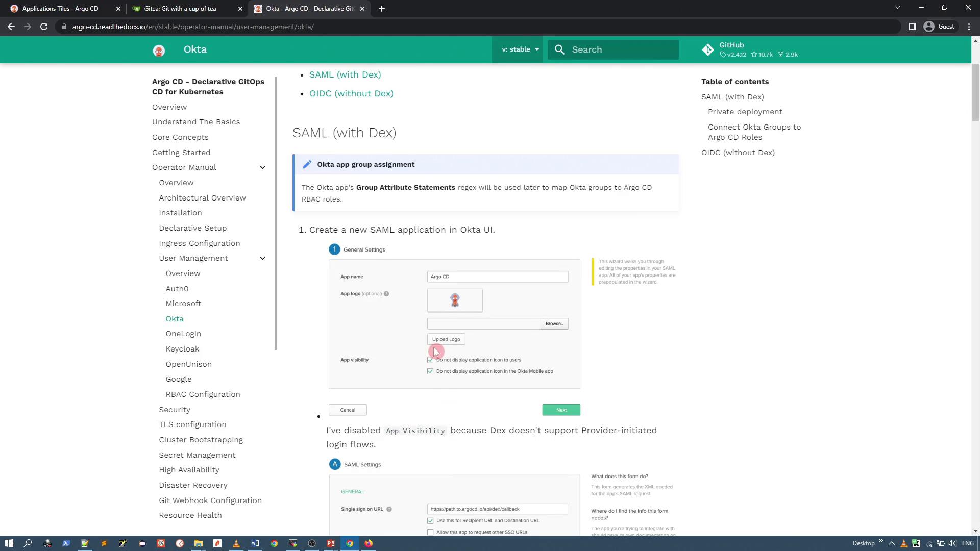This screenshot has height=551, width=980.
Task: Toggle 'Use this for Recipient URL and Destination URL' checkbox
Action: point(430,521)
